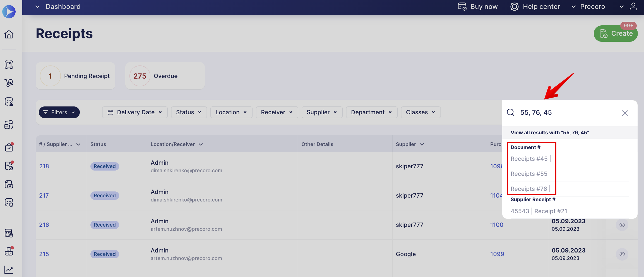Open the Dashboard menu in top bar

[58, 7]
